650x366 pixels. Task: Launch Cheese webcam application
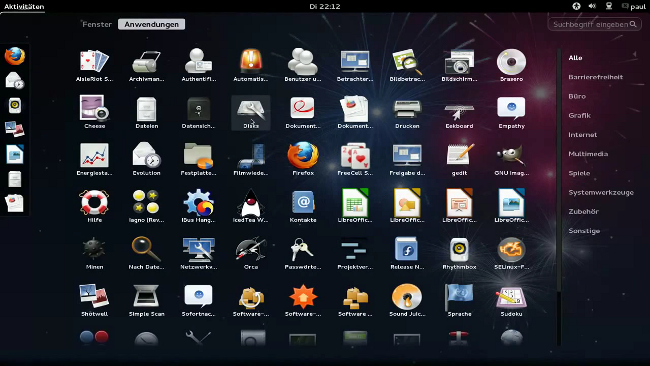tap(95, 112)
